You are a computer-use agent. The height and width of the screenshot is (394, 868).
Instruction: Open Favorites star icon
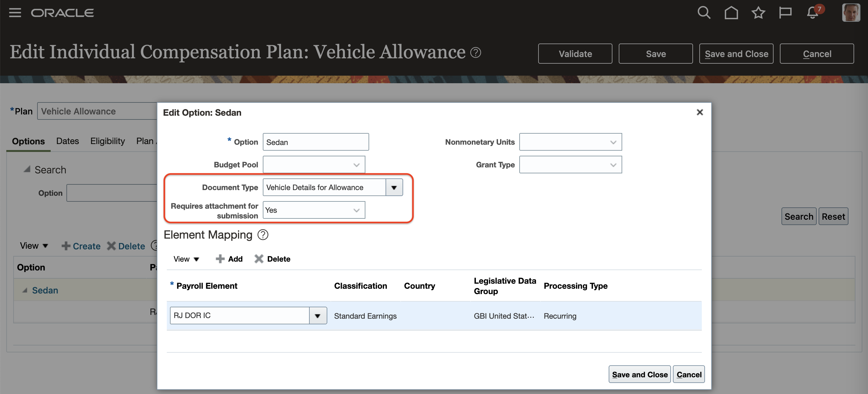758,13
